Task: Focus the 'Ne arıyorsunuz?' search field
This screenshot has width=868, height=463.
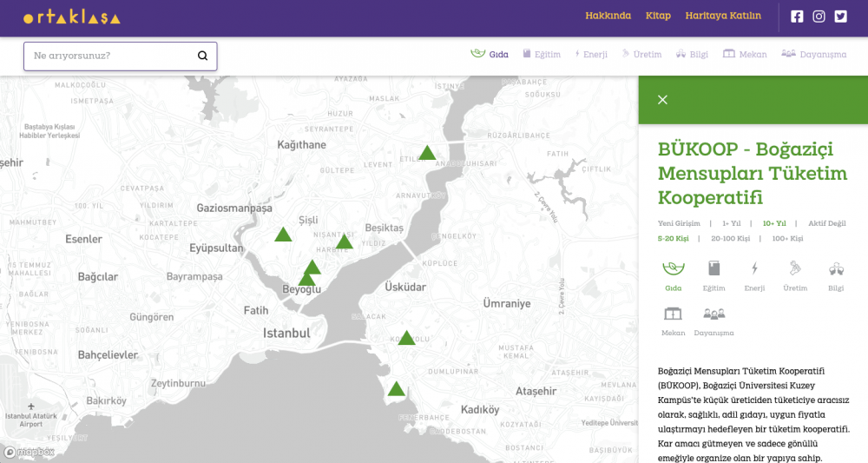Action: coord(120,56)
